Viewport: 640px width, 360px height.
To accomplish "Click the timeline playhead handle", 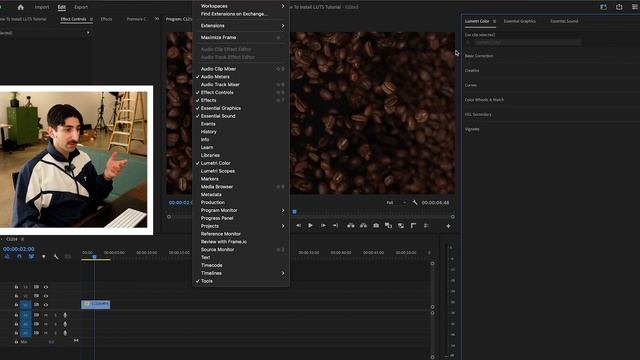I will tap(94, 257).
